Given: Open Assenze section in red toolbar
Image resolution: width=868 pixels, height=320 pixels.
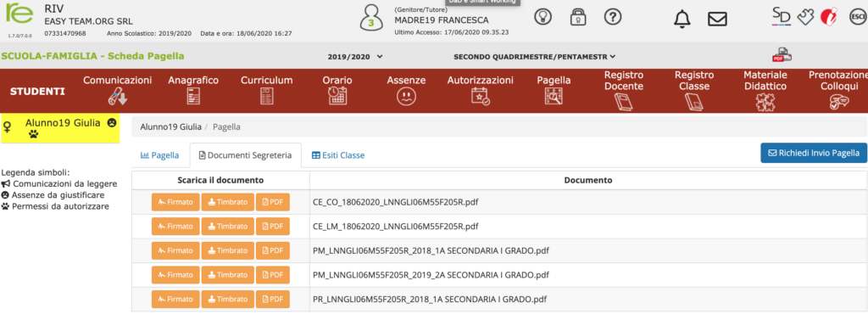Looking at the screenshot, I should (406, 91).
